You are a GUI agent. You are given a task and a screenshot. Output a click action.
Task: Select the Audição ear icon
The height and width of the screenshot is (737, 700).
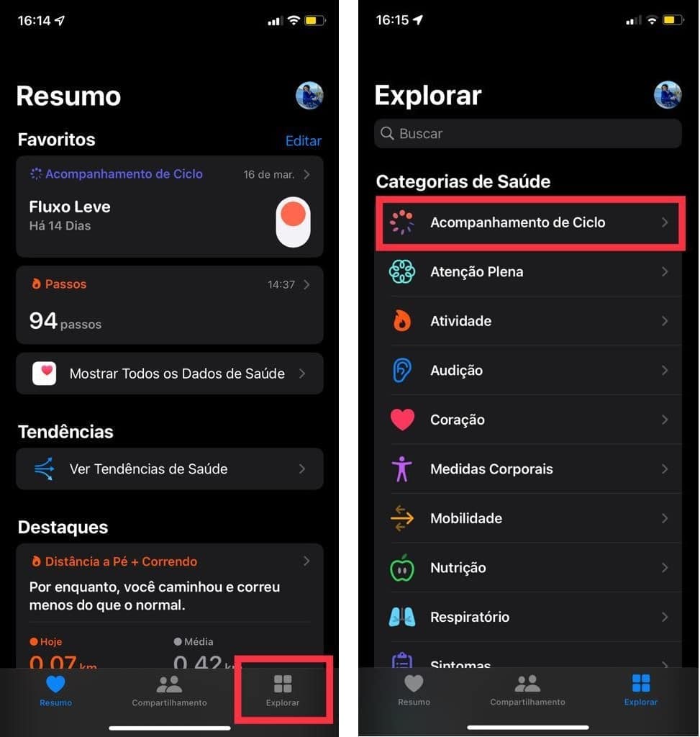[x=401, y=371]
